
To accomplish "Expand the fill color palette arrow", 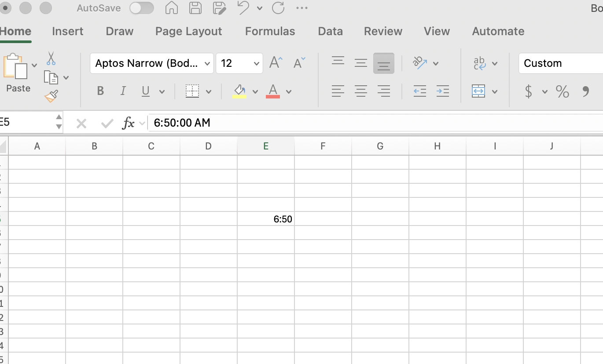I will click(255, 92).
